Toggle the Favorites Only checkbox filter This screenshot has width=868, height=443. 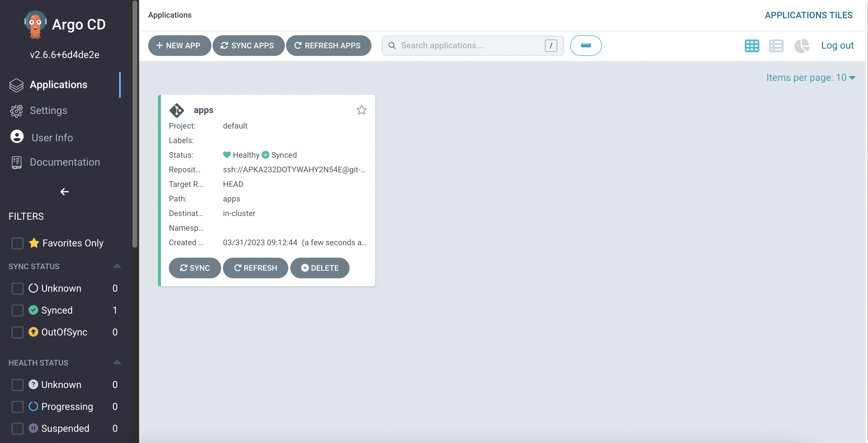coord(17,242)
